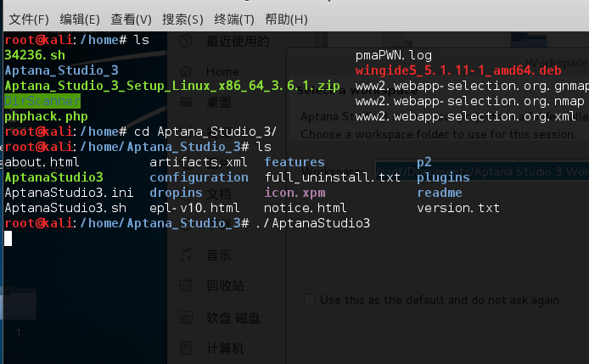Open the 终端(T) menu

click(234, 20)
